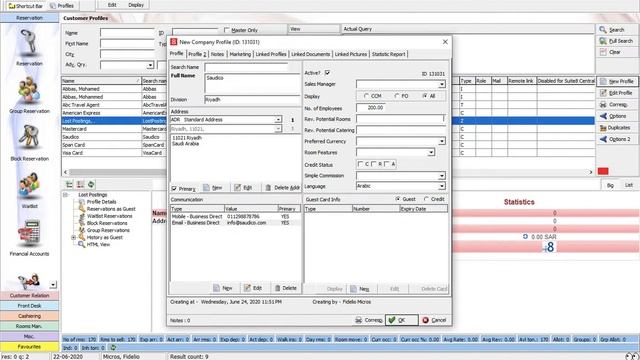
Task: Switch to the Statistic Report tab
Action: coord(389,54)
